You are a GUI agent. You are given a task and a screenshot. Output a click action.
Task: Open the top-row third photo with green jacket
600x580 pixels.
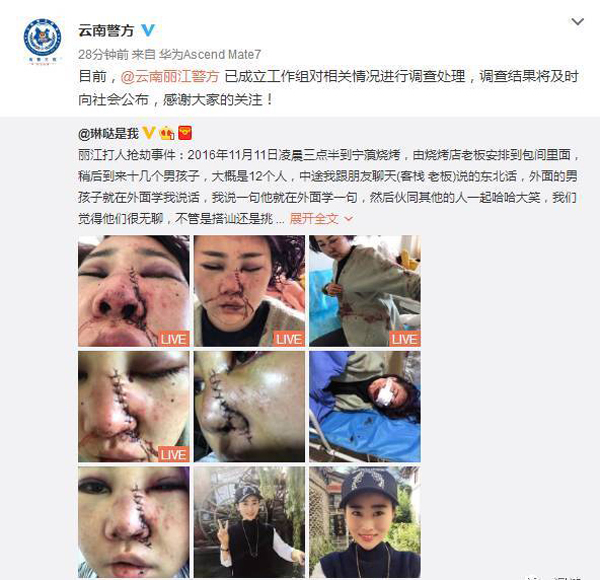pos(365,291)
